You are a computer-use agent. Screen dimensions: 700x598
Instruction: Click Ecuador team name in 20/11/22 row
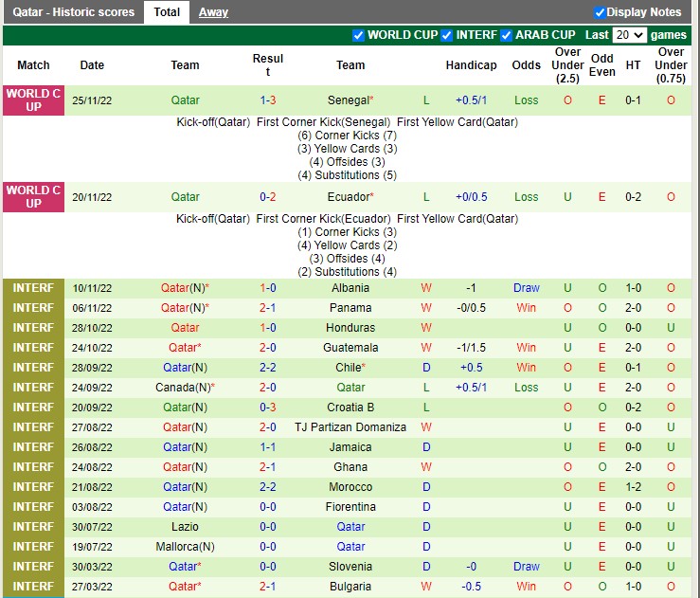(x=349, y=197)
